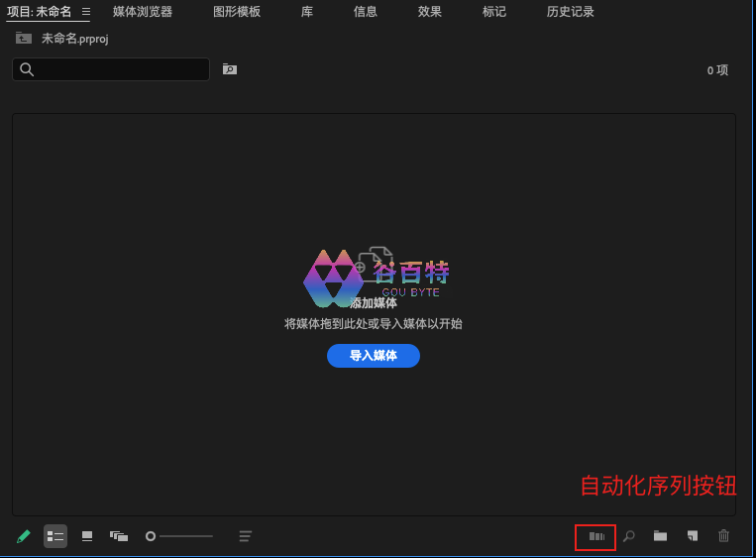This screenshot has height=558, width=756.
Task: Click the Automate to Sequence button
Action: pyautogui.click(x=595, y=536)
